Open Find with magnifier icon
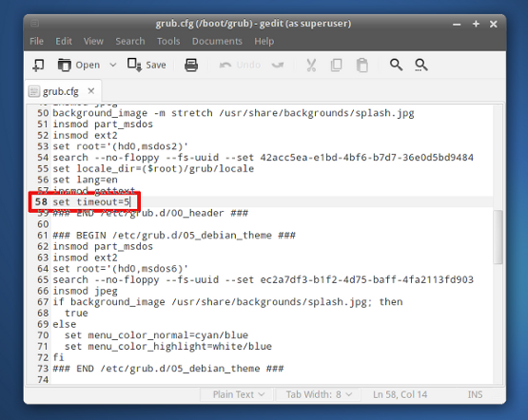 [x=396, y=65]
